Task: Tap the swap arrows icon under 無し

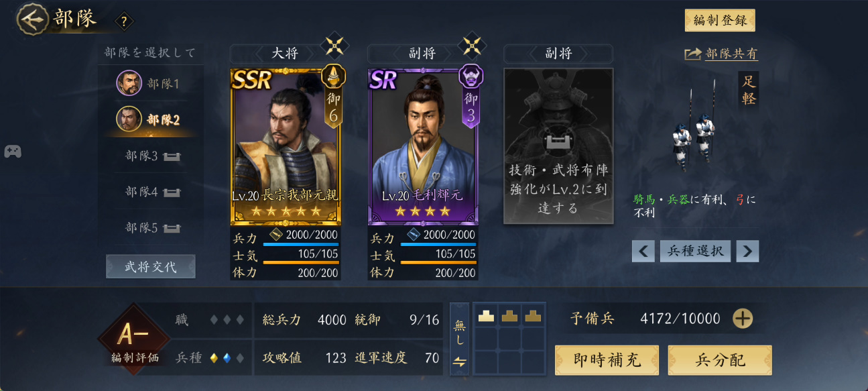Action: (459, 361)
